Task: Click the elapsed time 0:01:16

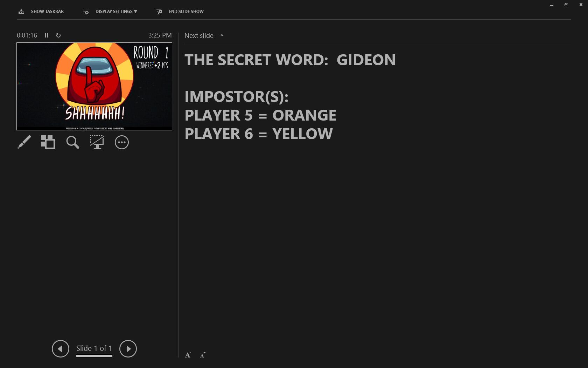Action: tap(27, 35)
